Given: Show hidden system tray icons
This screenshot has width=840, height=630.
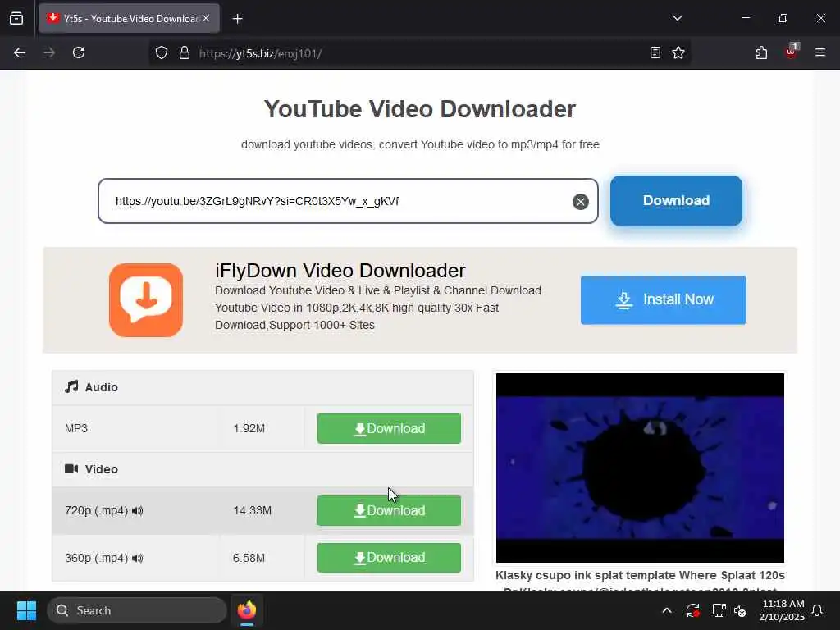Looking at the screenshot, I should [x=667, y=610].
